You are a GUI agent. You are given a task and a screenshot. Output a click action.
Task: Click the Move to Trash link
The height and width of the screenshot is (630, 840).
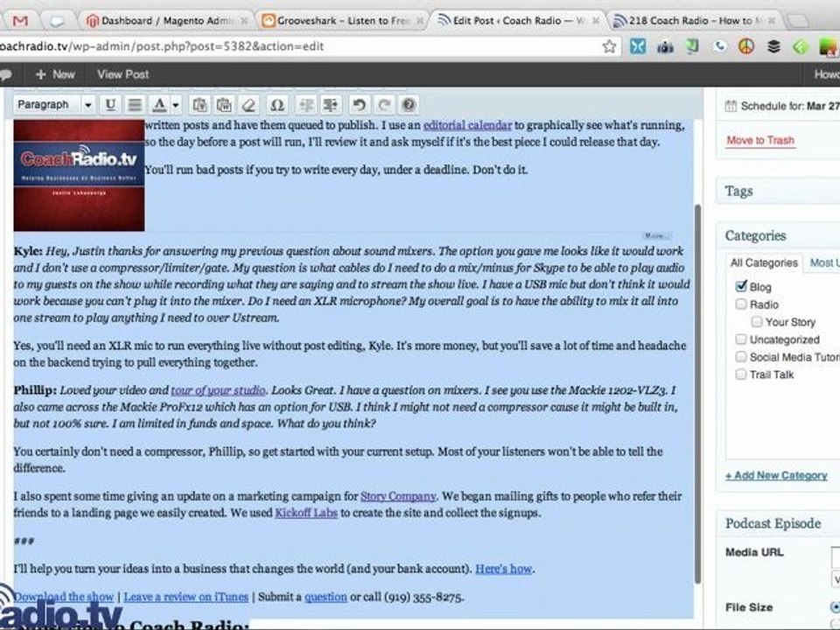tap(760, 140)
